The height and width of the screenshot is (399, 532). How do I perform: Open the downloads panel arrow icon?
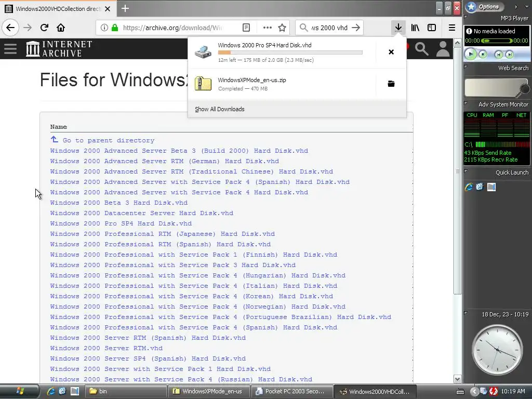tap(398, 28)
